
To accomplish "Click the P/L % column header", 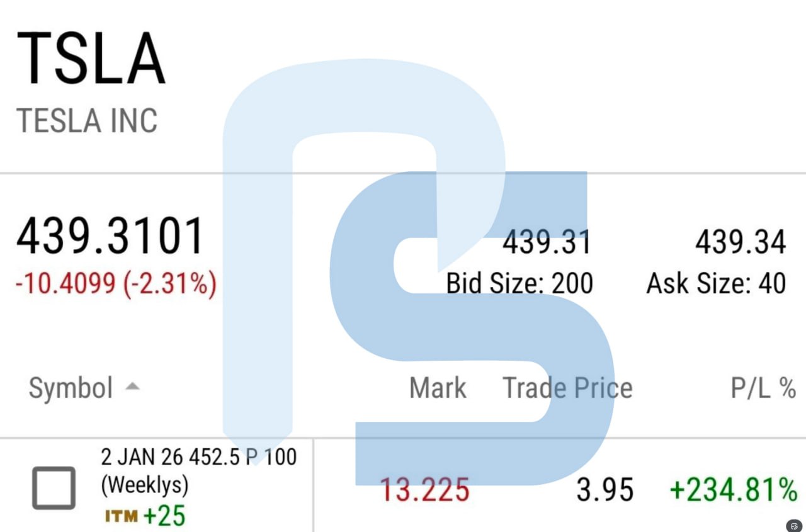I will point(763,388).
